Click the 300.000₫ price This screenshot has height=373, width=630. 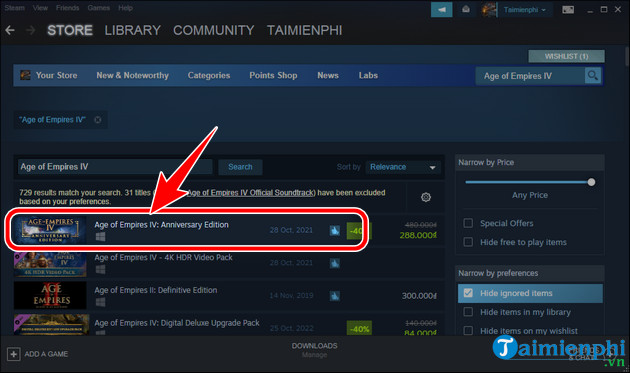(419, 296)
